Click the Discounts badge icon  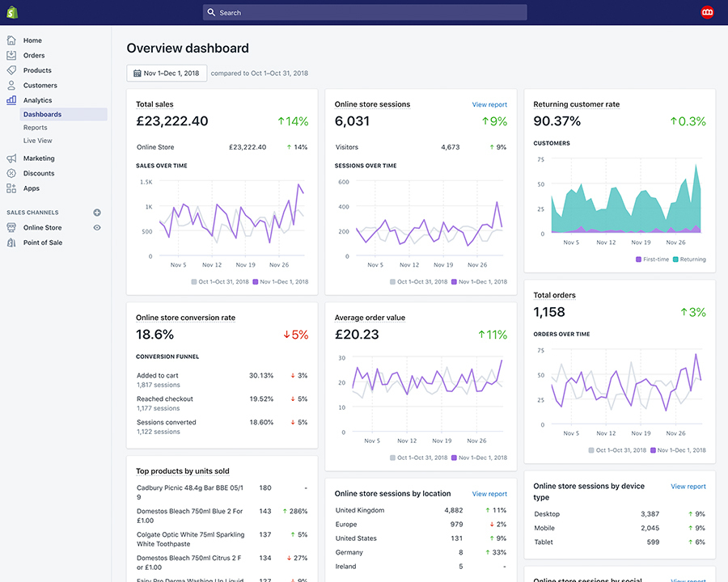pos(11,173)
